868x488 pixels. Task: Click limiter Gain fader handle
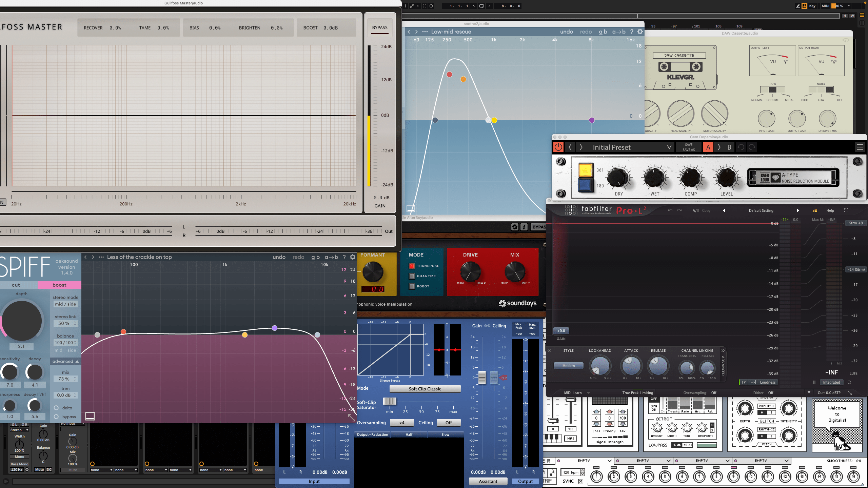pos(482,378)
